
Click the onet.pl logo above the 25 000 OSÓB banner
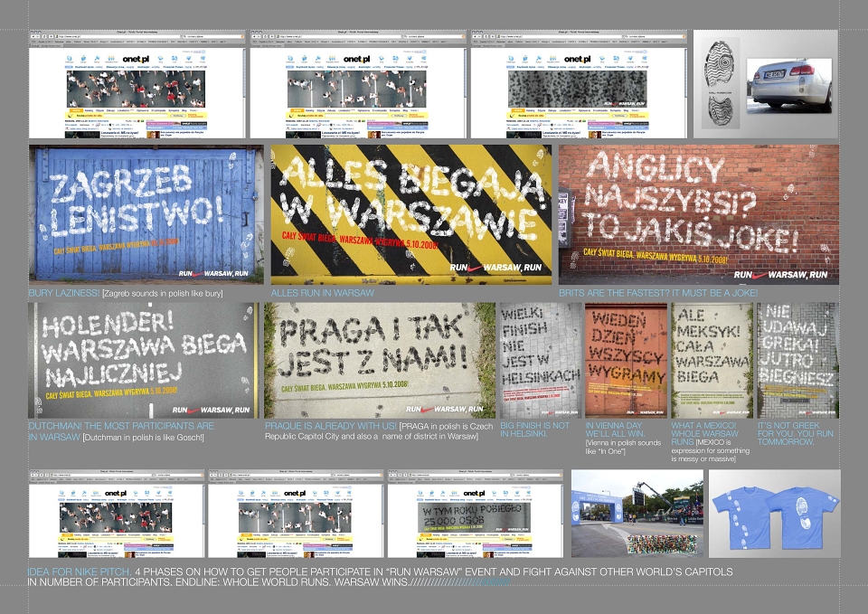click(475, 493)
